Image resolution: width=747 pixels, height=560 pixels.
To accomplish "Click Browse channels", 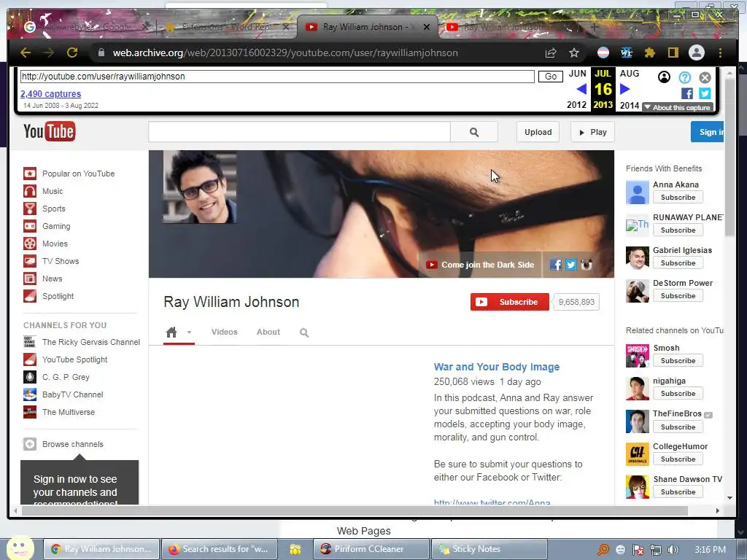I will point(63,444).
